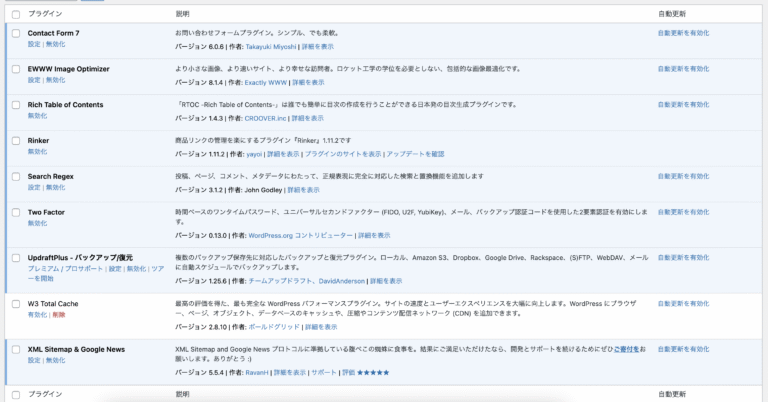The image size is (768, 402).
Task: Enable 自動更新を有効化 for Two Factor
Action: 683,212
